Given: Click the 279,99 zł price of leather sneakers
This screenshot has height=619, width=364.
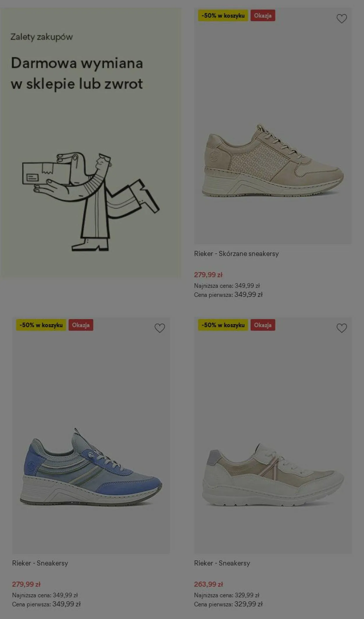Looking at the screenshot, I should pyautogui.click(x=208, y=275).
